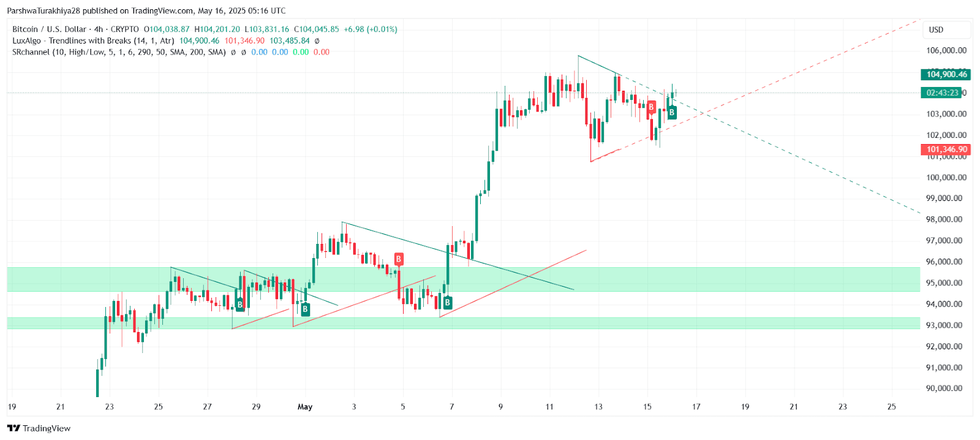Screen dimensions: 980x440
Task: Click the 100,000.00 level on the price axis
Action: 946,177
